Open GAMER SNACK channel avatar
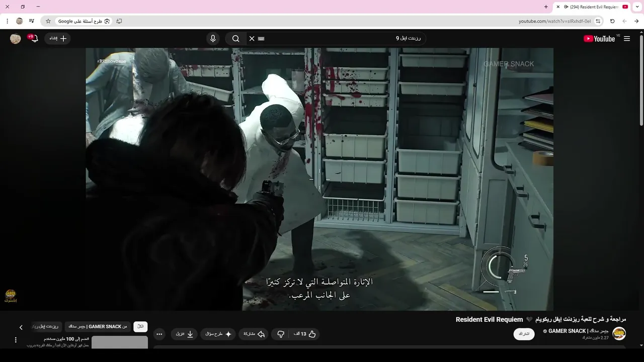This screenshot has height=362, width=644. [x=619, y=334]
